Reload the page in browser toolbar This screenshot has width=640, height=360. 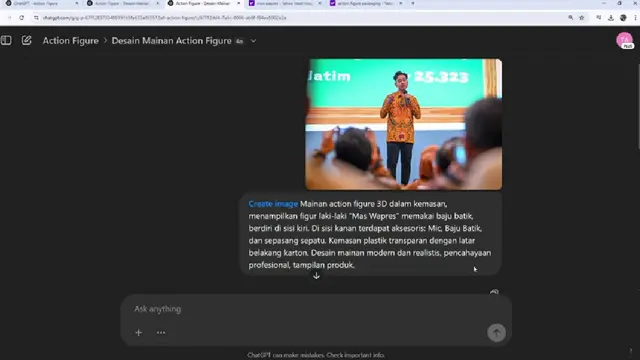(22, 18)
